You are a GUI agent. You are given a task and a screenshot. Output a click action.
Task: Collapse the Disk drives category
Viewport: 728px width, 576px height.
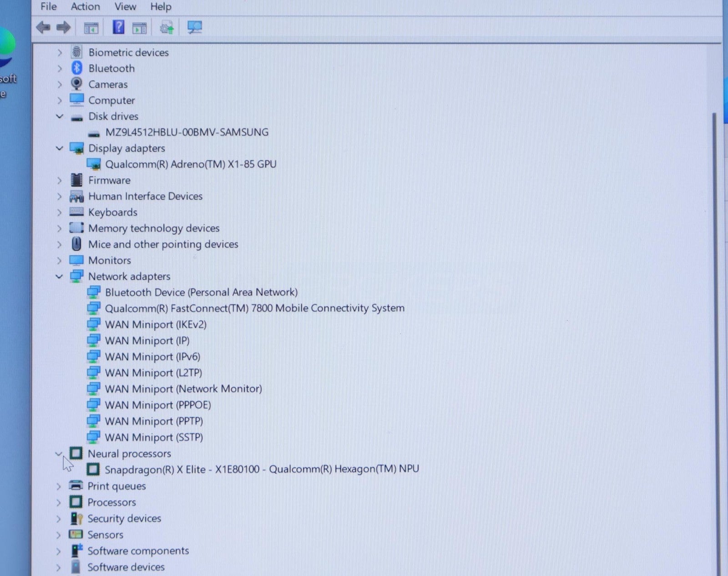59,116
